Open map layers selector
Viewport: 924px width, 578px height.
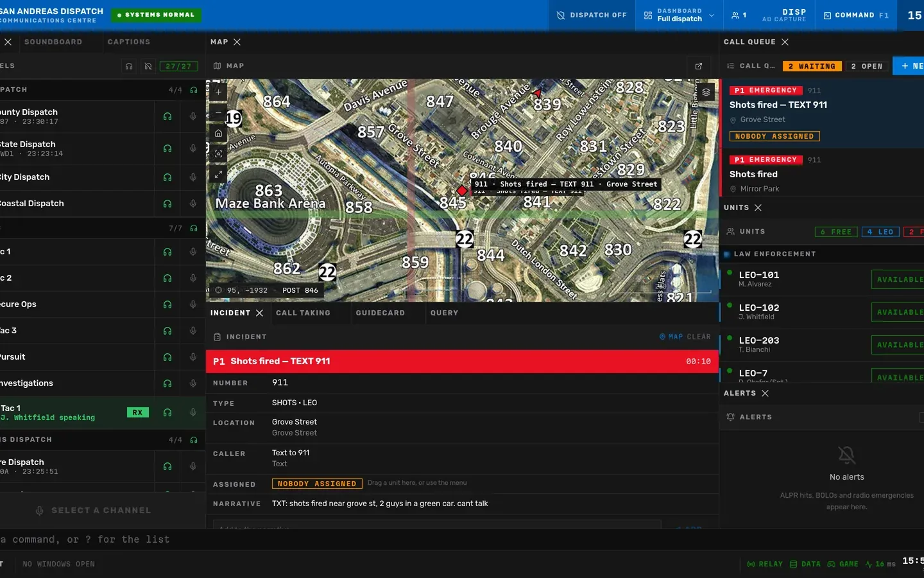pyautogui.click(x=706, y=92)
